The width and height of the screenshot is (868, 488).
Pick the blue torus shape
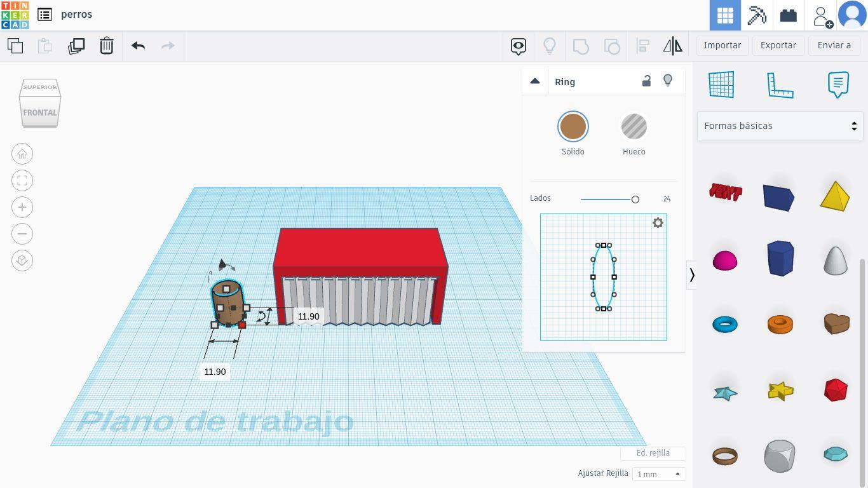click(725, 325)
